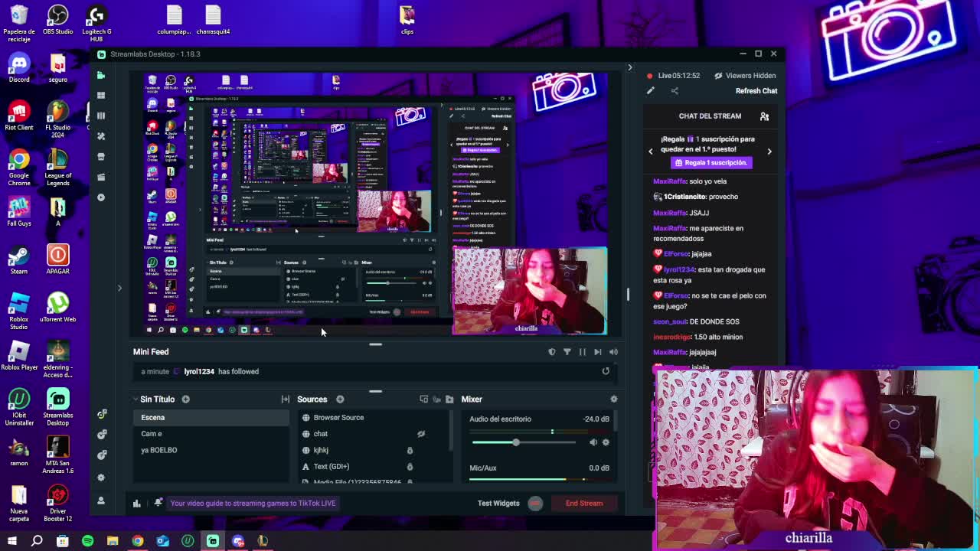980x551 pixels.
Task: Open the Mini Feed filter funnel icon
Action: pyautogui.click(x=567, y=352)
